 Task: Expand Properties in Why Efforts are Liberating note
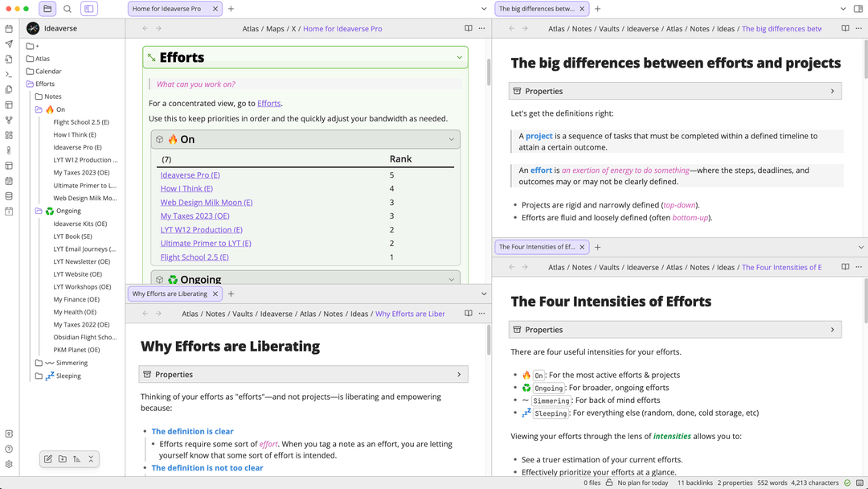[x=459, y=374]
